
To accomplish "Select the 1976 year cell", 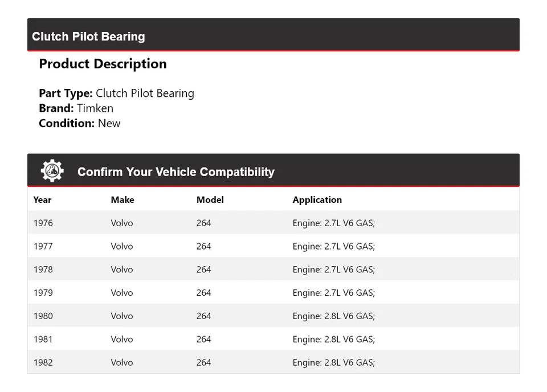I will pos(43,223).
